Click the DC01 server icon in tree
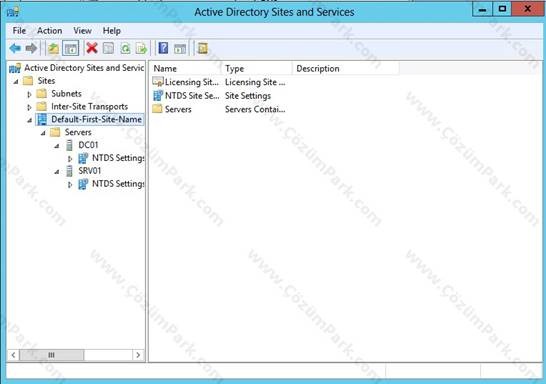This screenshot has width=546, height=384. [70, 145]
